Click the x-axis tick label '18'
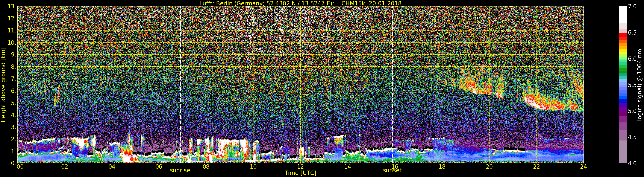644x177 pixels. click(x=442, y=167)
